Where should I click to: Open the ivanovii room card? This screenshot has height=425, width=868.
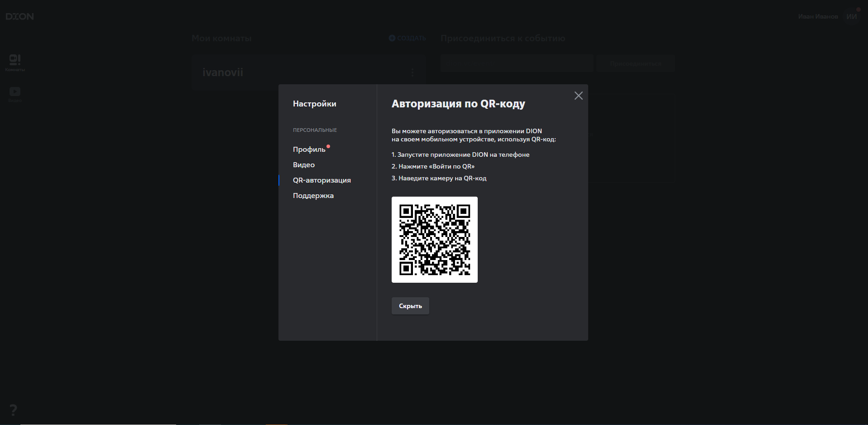[x=308, y=72]
